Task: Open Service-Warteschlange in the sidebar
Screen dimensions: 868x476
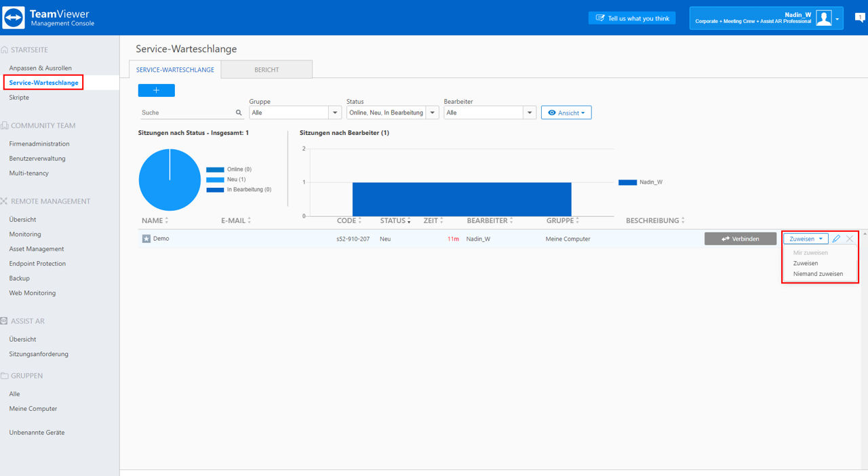Action: pos(44,83)
